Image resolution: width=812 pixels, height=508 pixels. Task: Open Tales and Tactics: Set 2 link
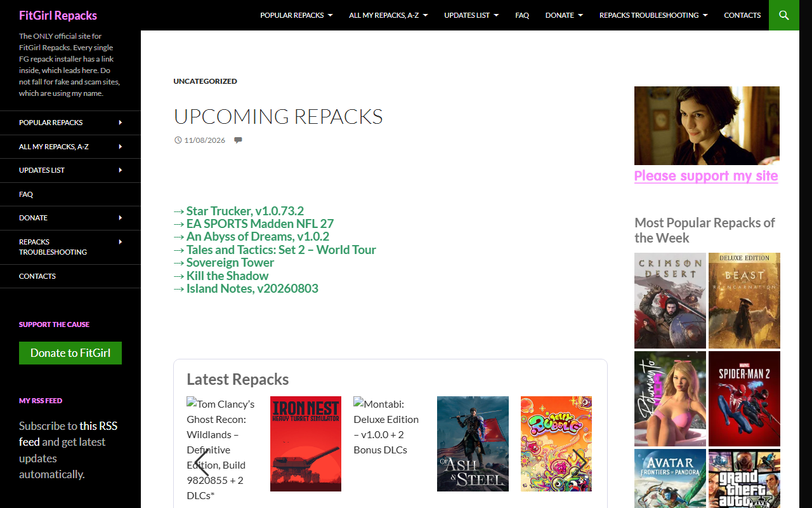click(281, 250)
